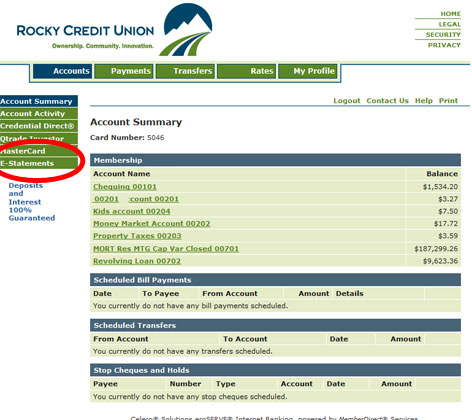Click the SECURITY link at top right
Viewport: 472px width, 420px height.
coord(443,35)
